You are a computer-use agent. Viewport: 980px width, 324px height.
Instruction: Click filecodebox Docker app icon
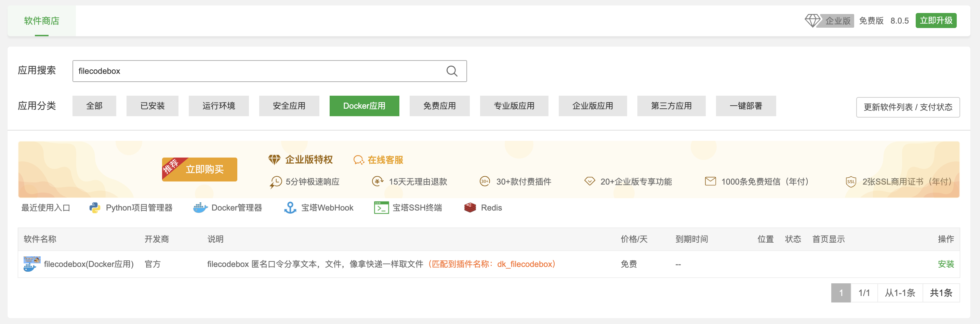pyautogui.click(x=32, y=264)
